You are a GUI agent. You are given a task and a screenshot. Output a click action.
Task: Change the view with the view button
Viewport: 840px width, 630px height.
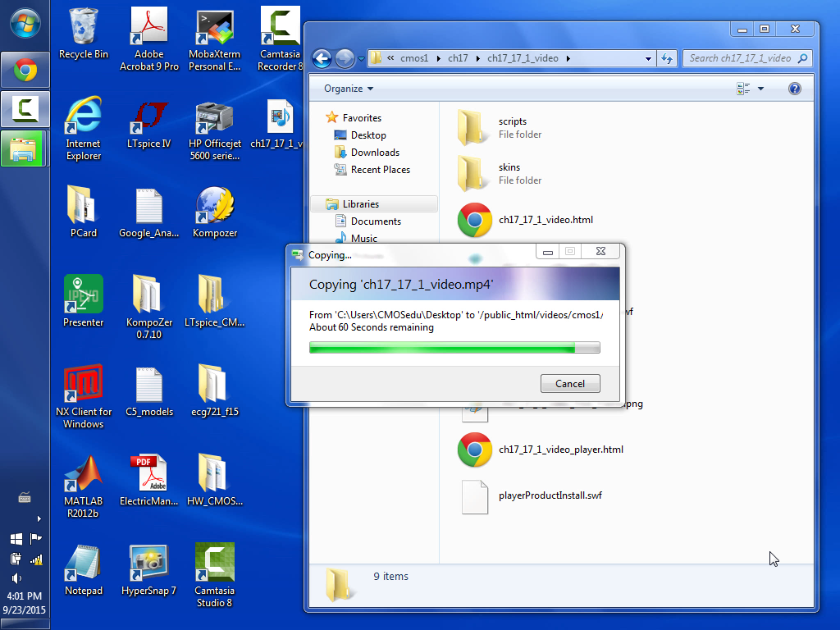tap(743, 89)
